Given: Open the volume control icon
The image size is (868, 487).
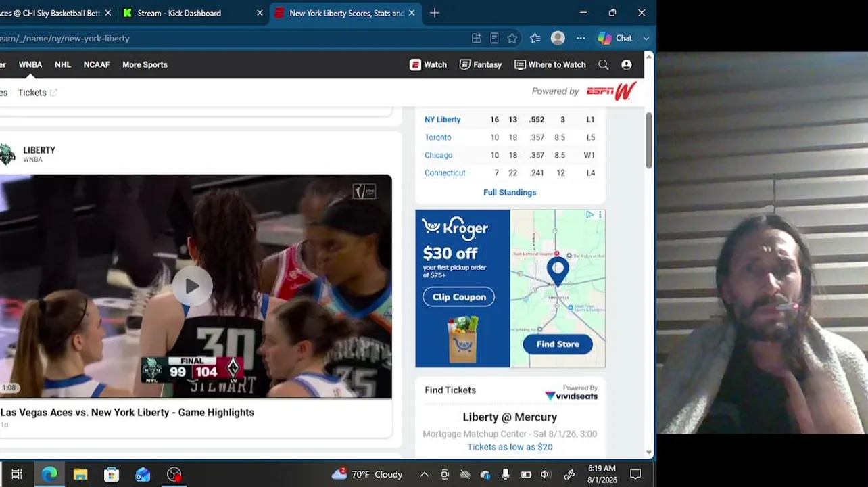Looking at the screenshot, I should click(546, 475).
